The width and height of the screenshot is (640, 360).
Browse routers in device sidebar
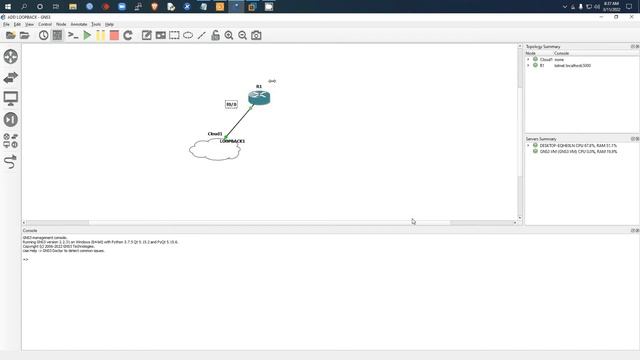[11, 56]
